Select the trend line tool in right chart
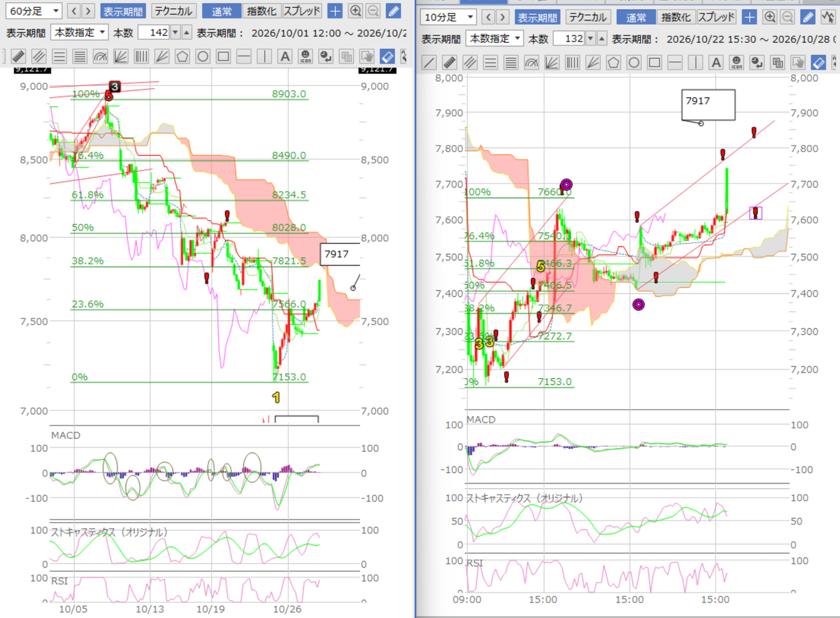Viewport: 840px width, 618px height. (x=429, y=63)
